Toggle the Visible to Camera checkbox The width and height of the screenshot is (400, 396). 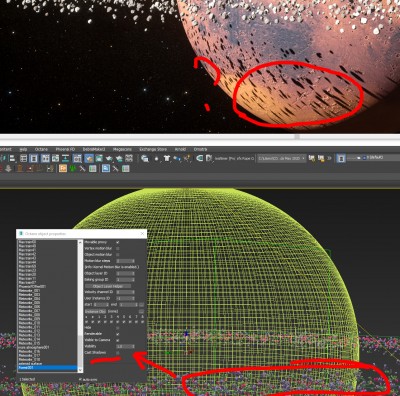coord(117,340)
